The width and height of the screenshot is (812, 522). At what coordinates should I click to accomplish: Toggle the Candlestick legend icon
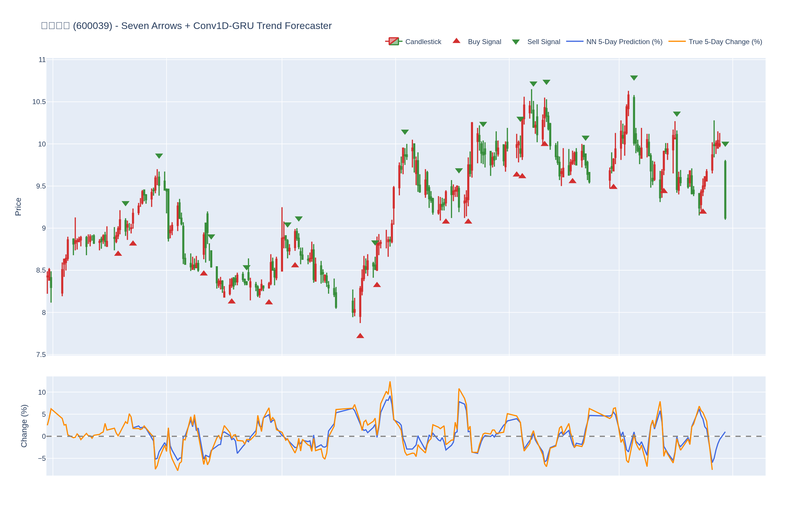tap(394, 42)
